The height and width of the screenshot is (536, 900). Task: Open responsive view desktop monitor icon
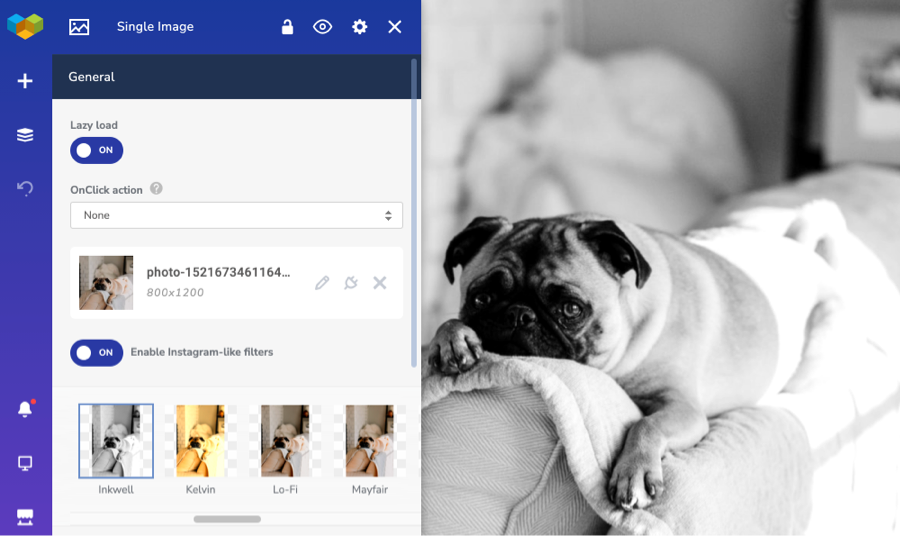pos(25,463)
